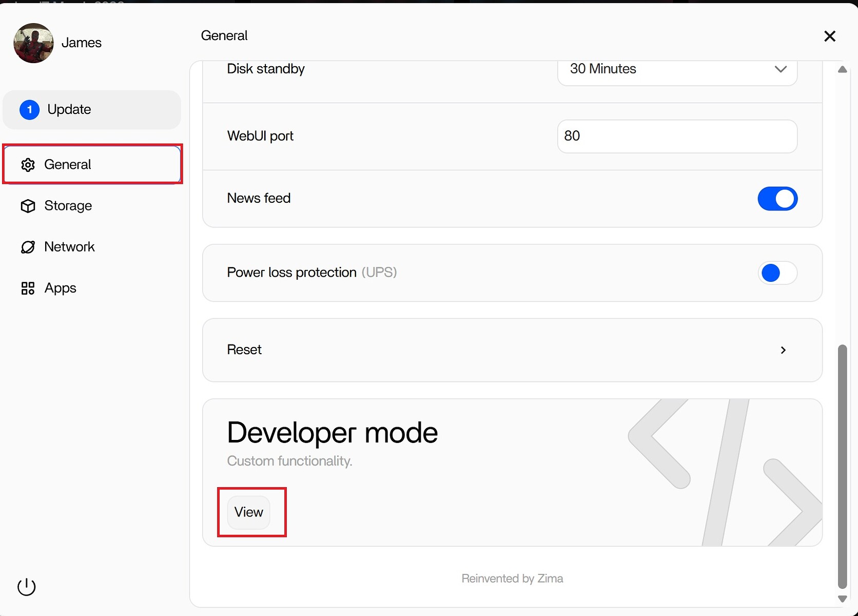The width and height of the screenshot is (858, 616).
Task: Click the Apps grid icon
Action: [28, 288]
